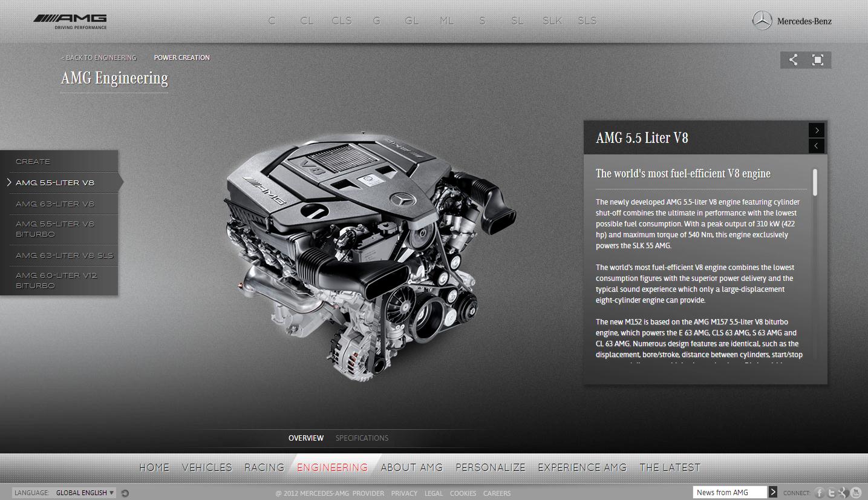868x500 pixels.
Task: Select the SLS class model
Action: pos(587,21)
